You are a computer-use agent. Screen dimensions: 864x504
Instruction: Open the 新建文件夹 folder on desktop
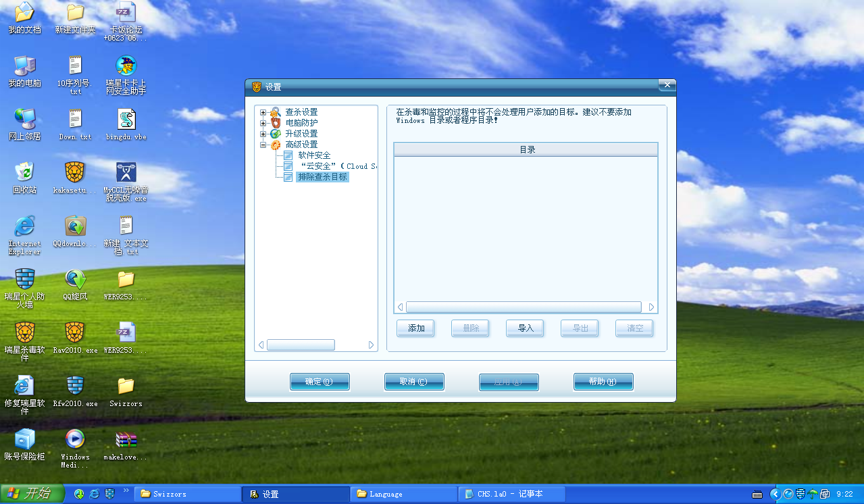pos(75,18)
